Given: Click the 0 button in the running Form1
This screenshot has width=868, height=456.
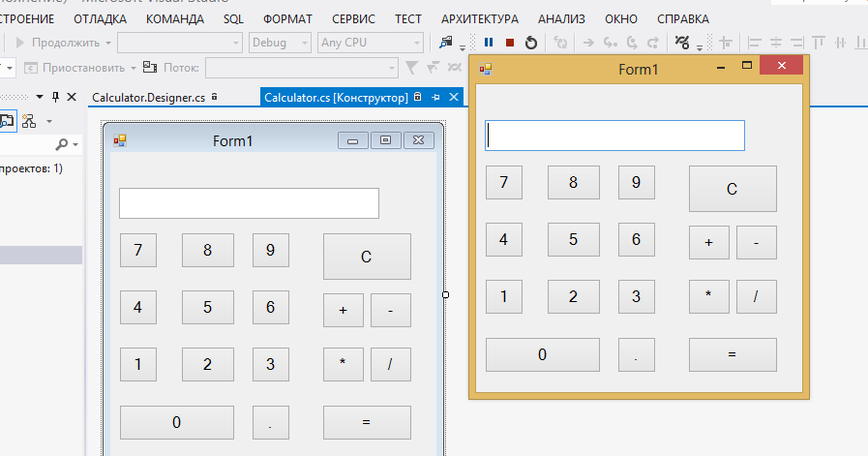Looking at the screenshot, I should 543,354.
